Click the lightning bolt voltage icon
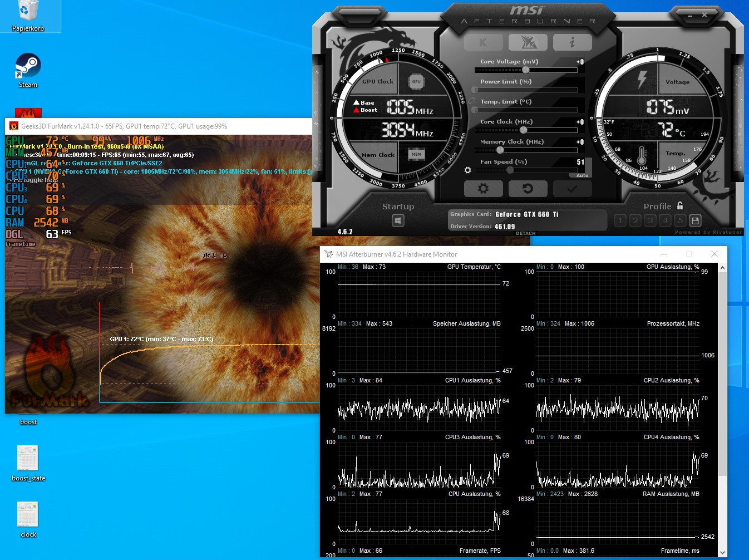This screenshot has height=560, width=749. coord(642,80)
